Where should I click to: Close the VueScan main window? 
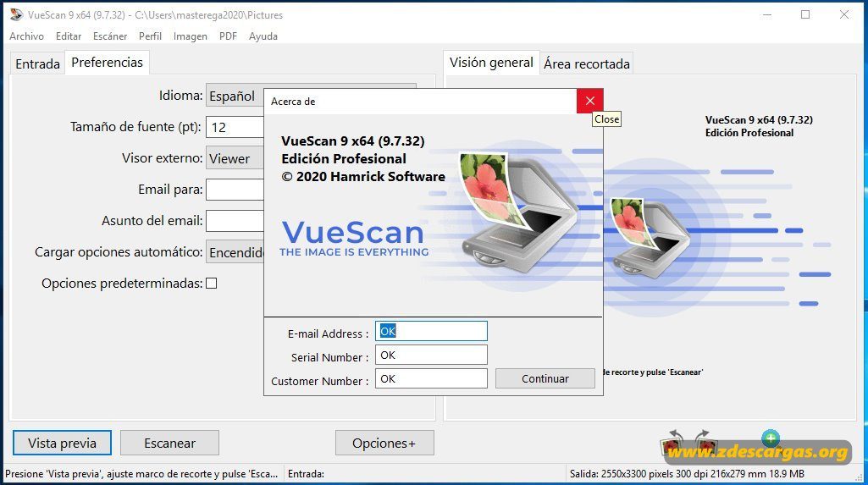(843, 15)
